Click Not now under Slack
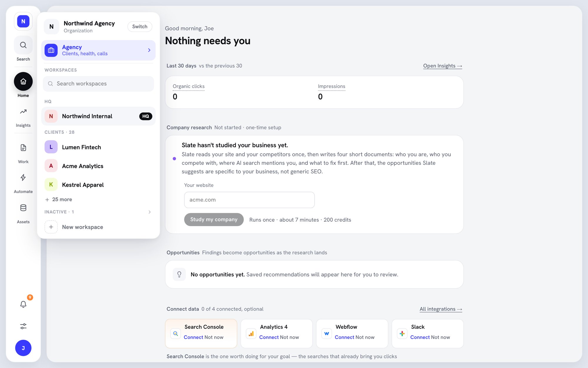This screenshot has width=588, height=368. [440, 337]
